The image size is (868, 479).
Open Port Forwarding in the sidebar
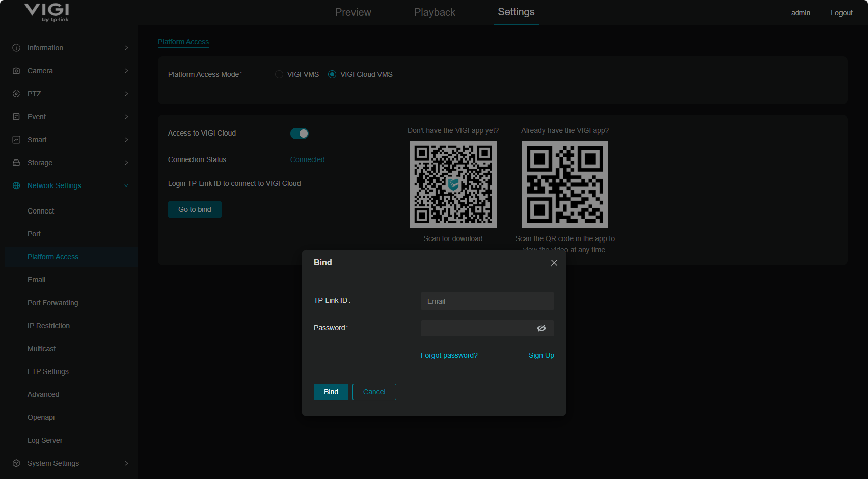tap(53, 303)
